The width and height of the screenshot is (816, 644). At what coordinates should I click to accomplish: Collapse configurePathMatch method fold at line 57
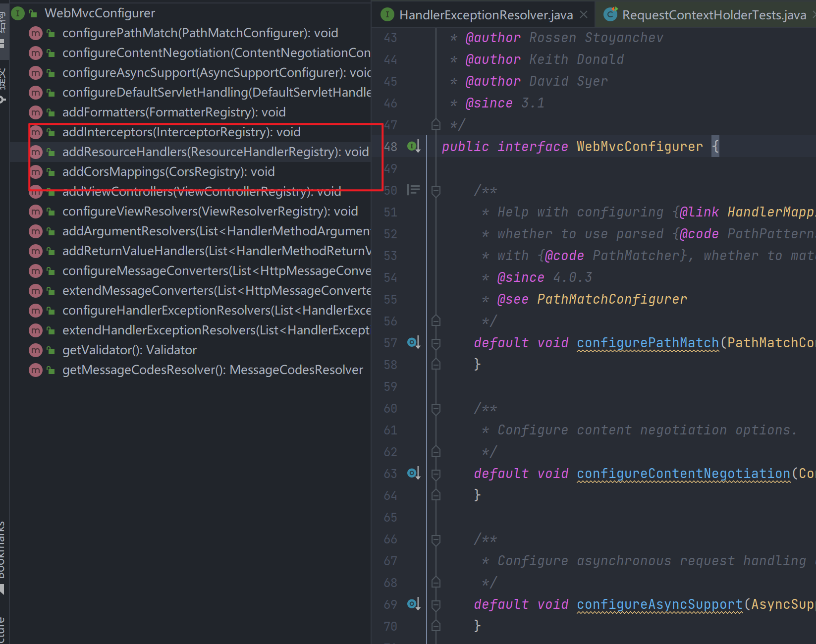pyautogui.click(x=436, y=343)
